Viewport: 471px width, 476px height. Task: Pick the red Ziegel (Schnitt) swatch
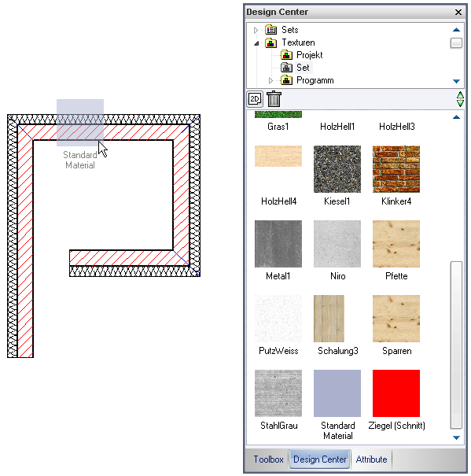coord(396,393)
